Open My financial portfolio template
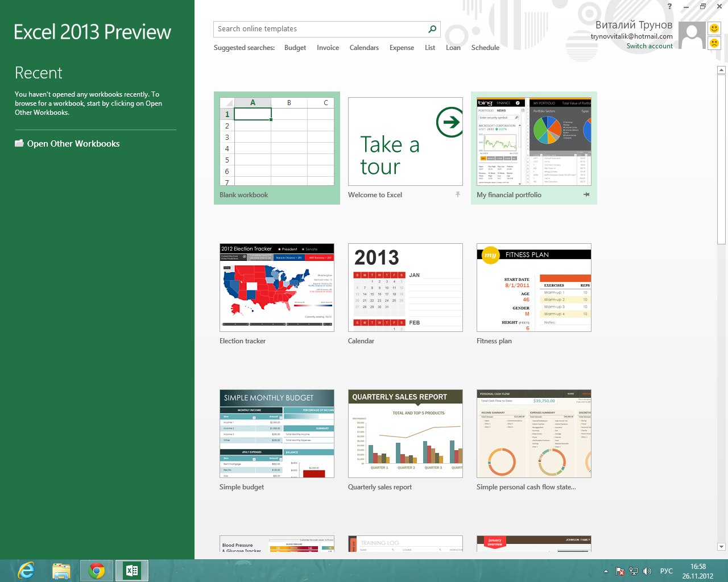728x582 pixels. 534,148
